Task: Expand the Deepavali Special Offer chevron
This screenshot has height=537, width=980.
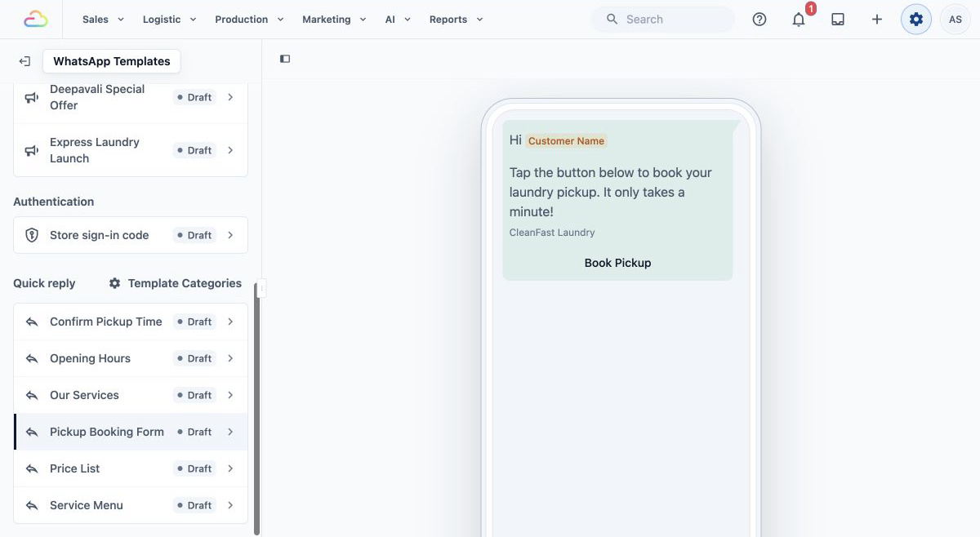Action: (230, 97)
